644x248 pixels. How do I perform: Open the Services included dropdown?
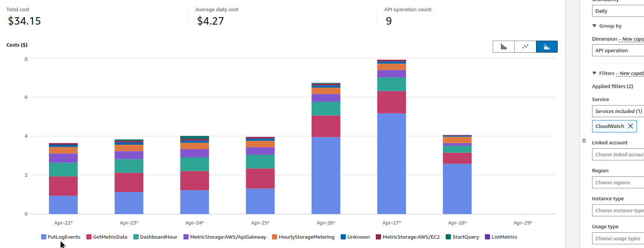pos(618,111)
